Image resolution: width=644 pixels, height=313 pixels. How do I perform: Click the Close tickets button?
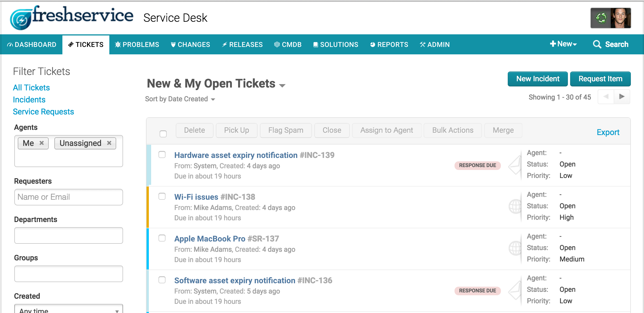[332, 130]
